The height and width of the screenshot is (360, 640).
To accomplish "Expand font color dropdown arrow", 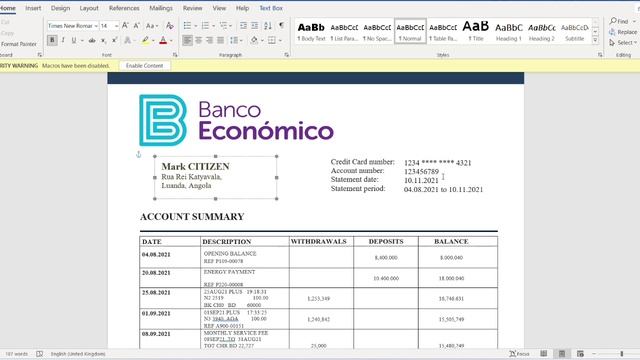I will coord(171,40).
